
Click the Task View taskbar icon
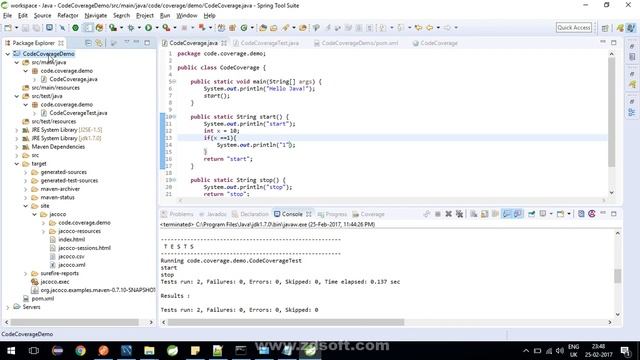tap(34, 351)
